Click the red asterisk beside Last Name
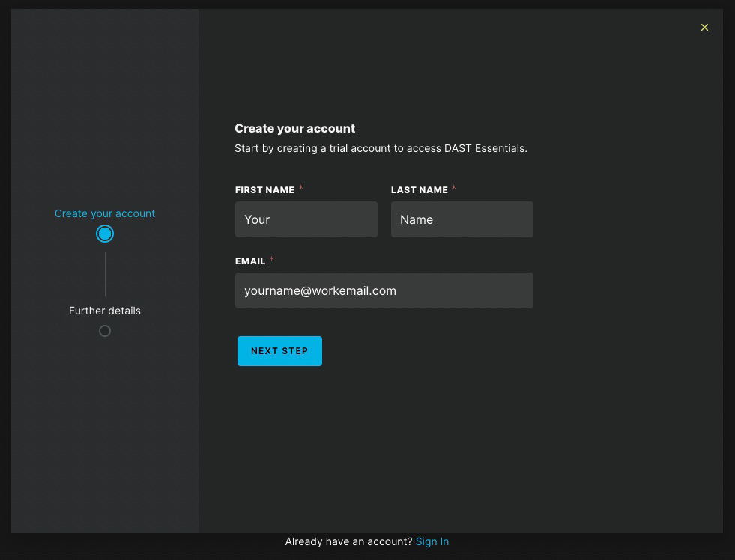 point(453,188)
